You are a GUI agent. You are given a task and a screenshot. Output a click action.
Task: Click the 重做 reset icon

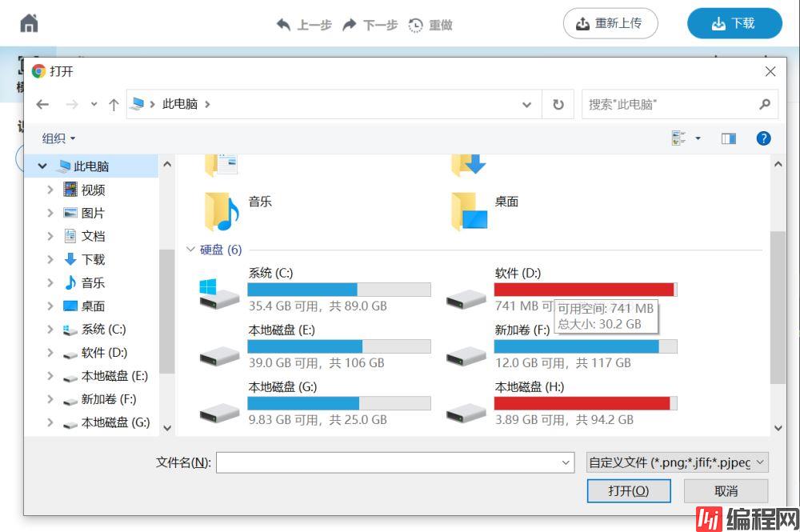[416, 25]
